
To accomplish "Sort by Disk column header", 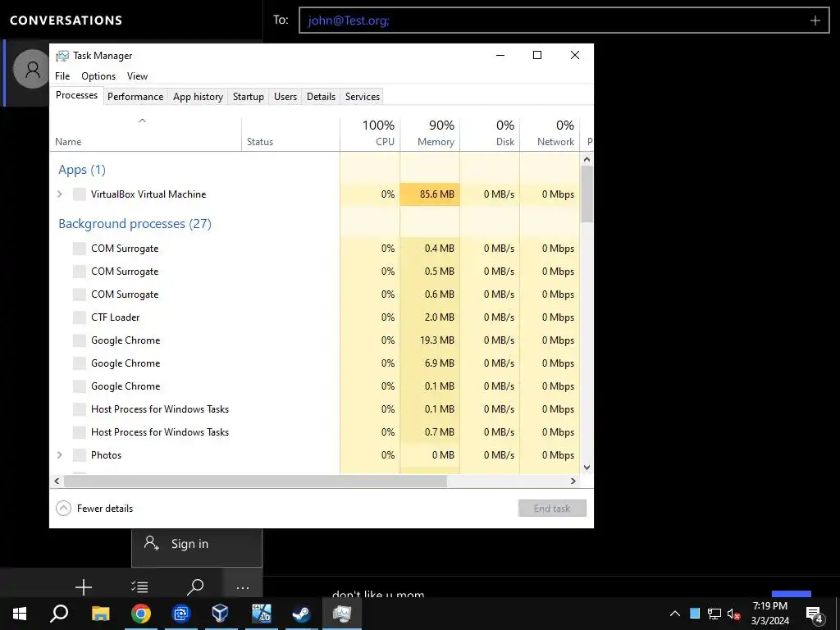I will tap(490, 134).
